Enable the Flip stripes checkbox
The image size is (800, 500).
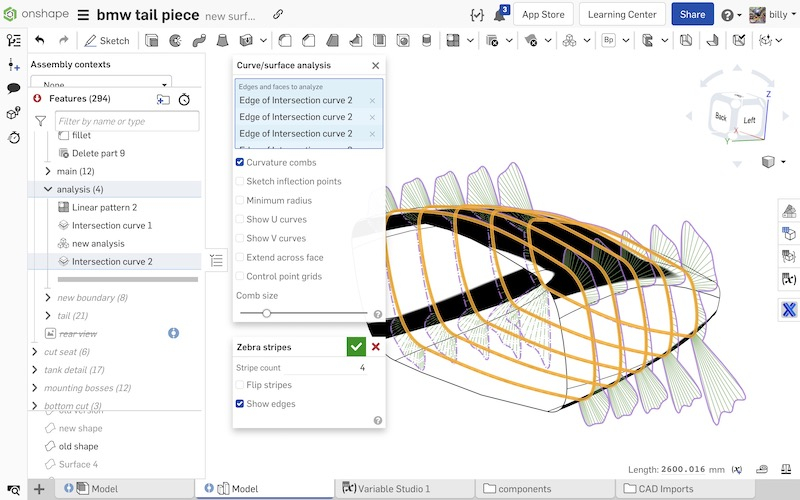tap(239, 385)
